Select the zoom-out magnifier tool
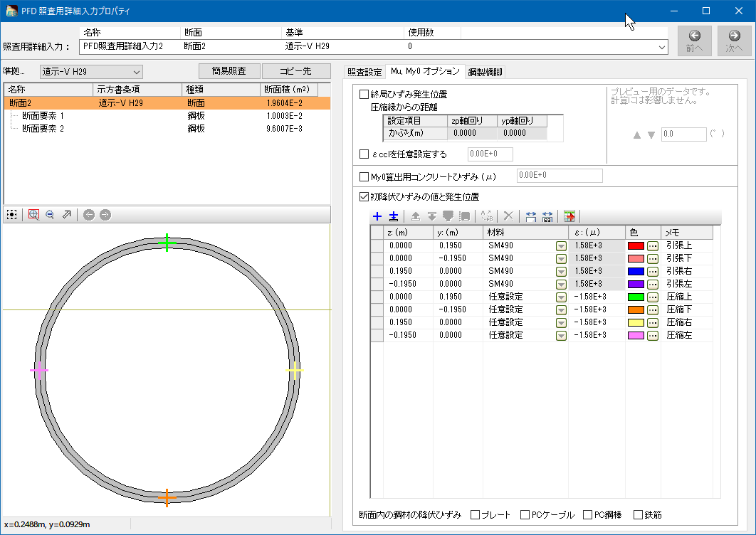The image size is (756, 535). click(50, 214)
